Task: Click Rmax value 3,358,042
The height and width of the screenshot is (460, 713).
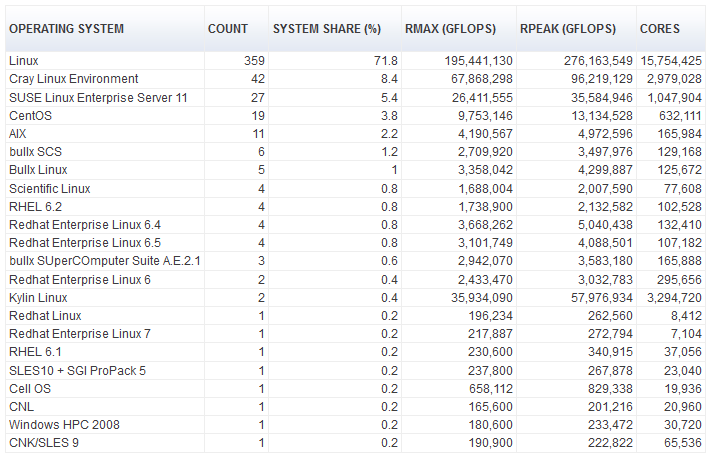Action: coord(485,170)
